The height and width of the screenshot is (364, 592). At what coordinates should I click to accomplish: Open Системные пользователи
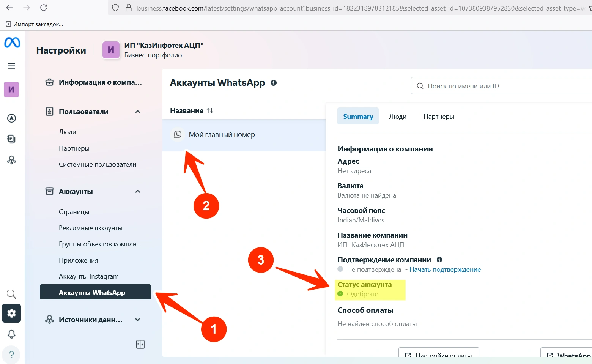pyautogui.click(x=98, y=164)
